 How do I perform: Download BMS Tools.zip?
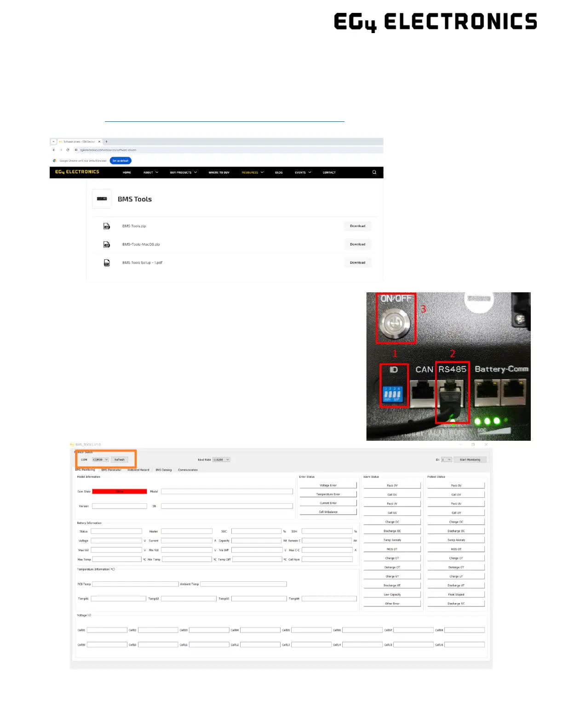[357, 226]
